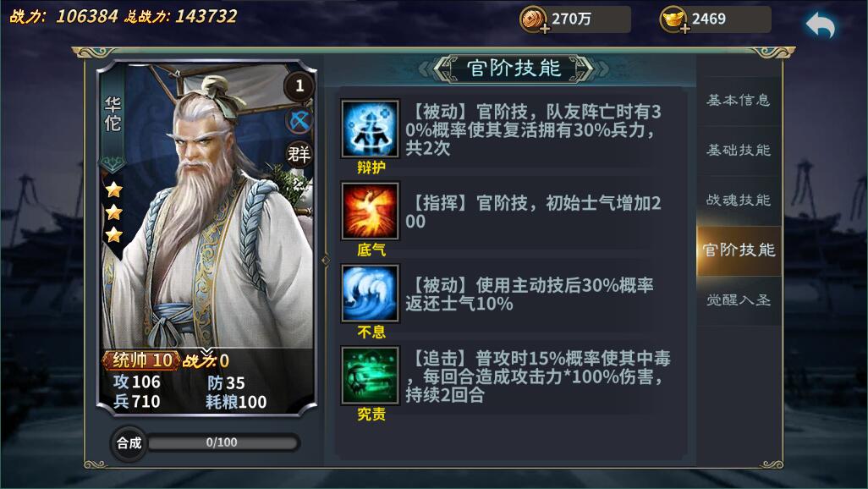Viewport: 868px width, 489px height.
Task: Tap the archer troop type icon
Action: pos(299,121)
